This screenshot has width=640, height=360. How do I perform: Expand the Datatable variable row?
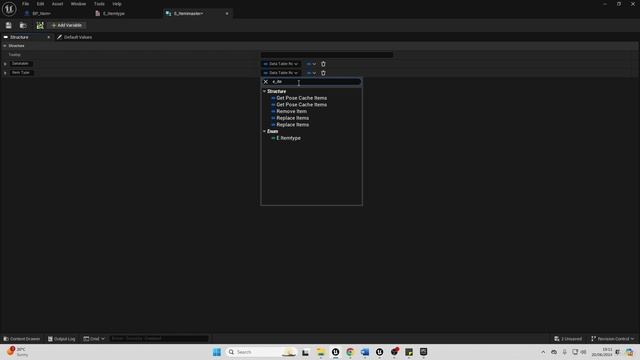coord(5,64)
